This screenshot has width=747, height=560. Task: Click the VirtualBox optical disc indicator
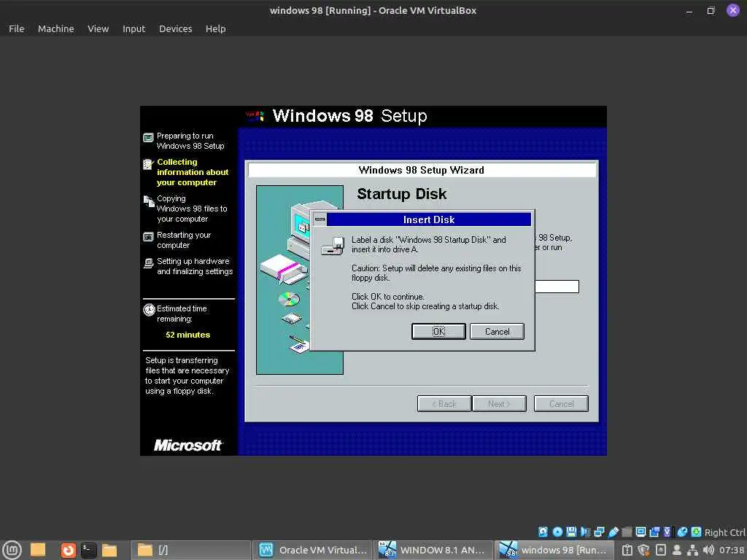[x=557, y=532]
